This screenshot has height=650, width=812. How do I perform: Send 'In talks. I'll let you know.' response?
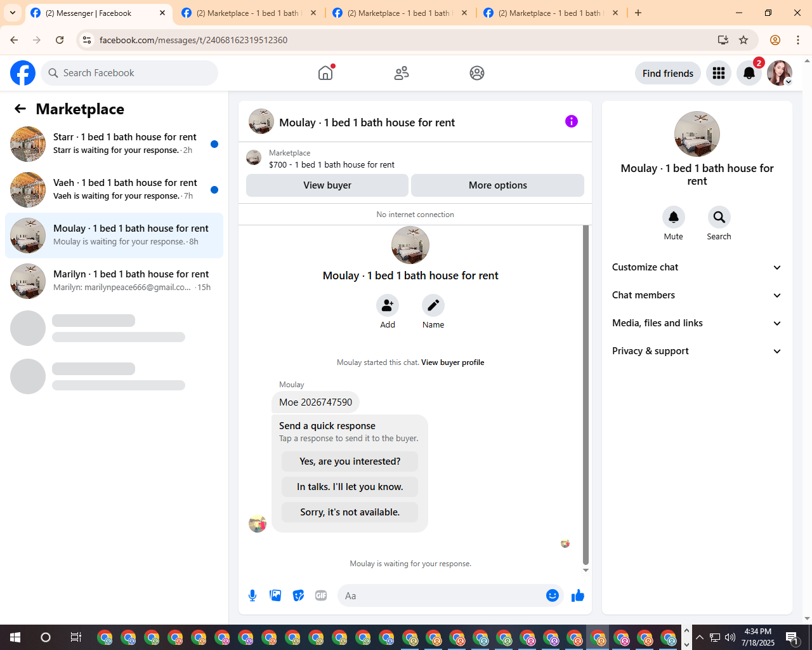(x=350, y=487)
